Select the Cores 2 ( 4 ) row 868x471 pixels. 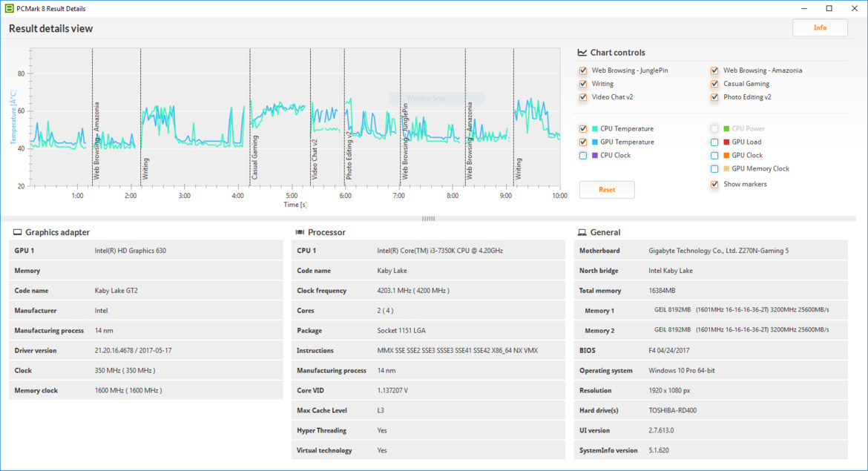click(x=428, y=311)
